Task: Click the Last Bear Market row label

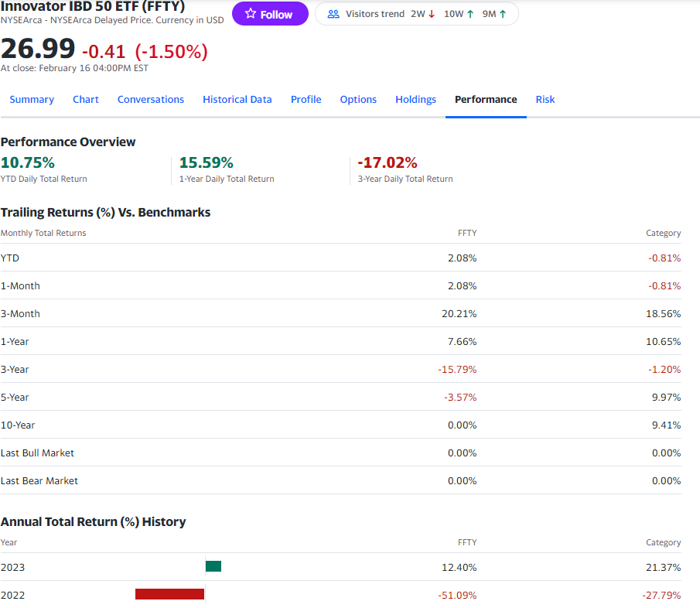Action: tap(39, 481)
